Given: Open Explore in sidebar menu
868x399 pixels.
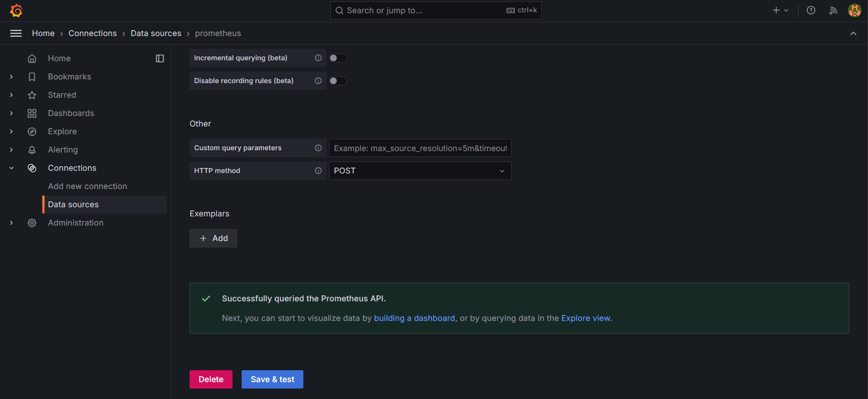Looking at the screenshot, I should tap(62, 131).
